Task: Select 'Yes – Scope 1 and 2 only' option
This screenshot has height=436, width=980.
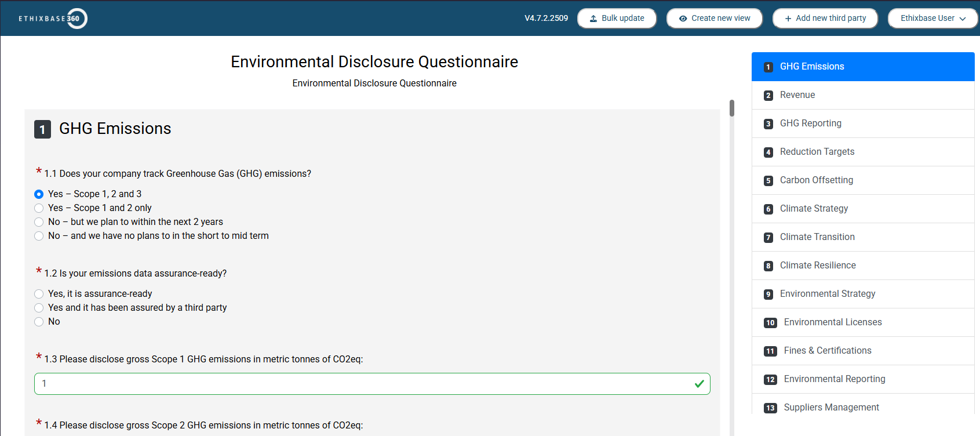Action: point(39,208)
